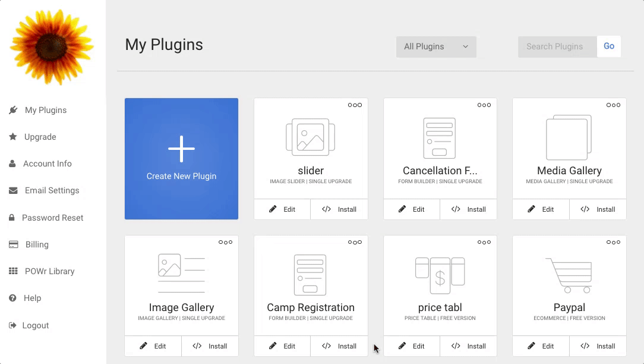This screenshot has height=364, width=644.
Task: Click the person icon beside Account Info
Action: [x=12, y=164]
